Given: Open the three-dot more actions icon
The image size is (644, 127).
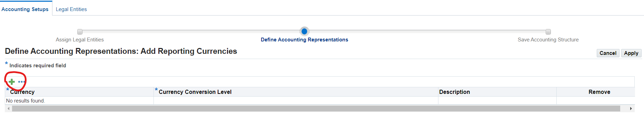Looking at the screenshot, I should point(21,82).
